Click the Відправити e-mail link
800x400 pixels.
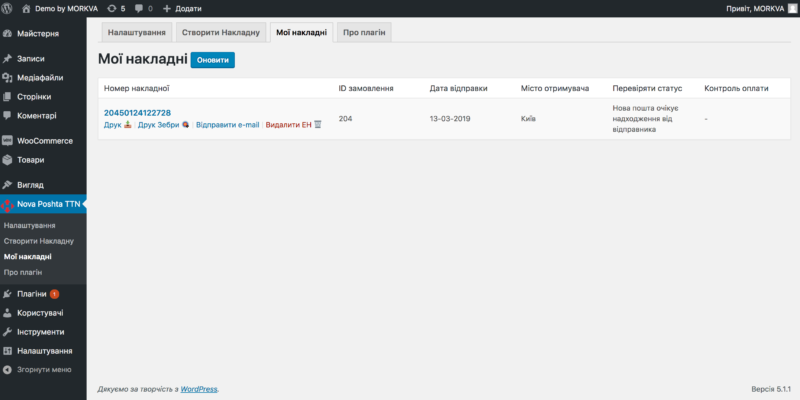[x=228, y=124]
